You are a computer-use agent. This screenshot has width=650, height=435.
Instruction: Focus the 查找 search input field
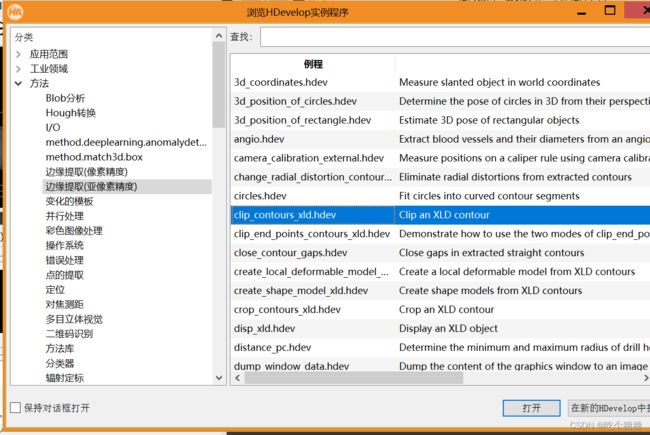455,37
